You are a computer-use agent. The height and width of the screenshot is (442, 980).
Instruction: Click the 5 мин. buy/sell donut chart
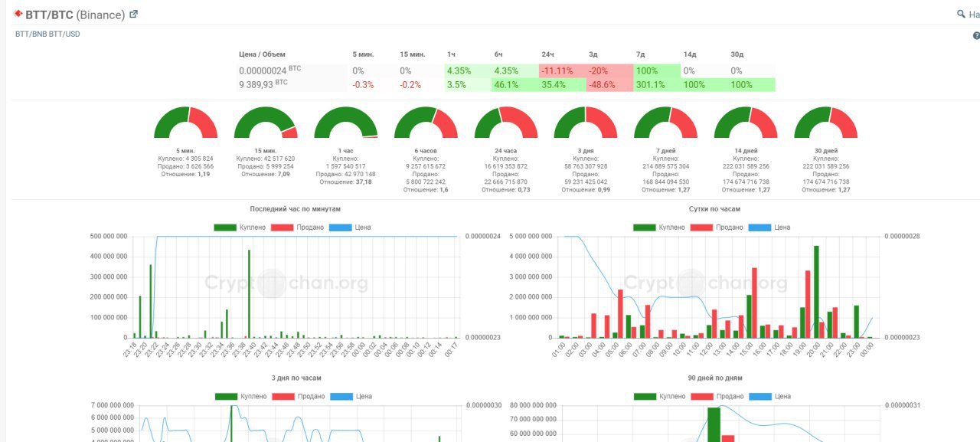(187, 123)
